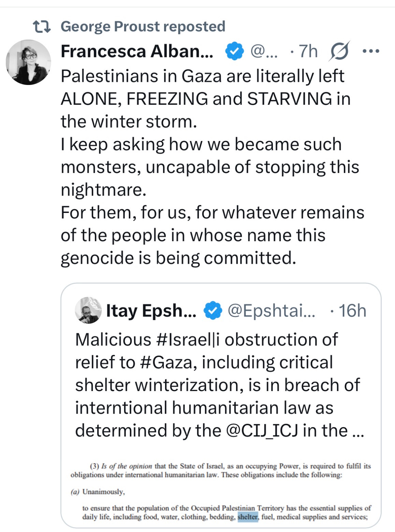Click the #Gaza hashtag in quoted post
Image resolution: width=395 pixels, height=532 pixels.
[166, 362]
